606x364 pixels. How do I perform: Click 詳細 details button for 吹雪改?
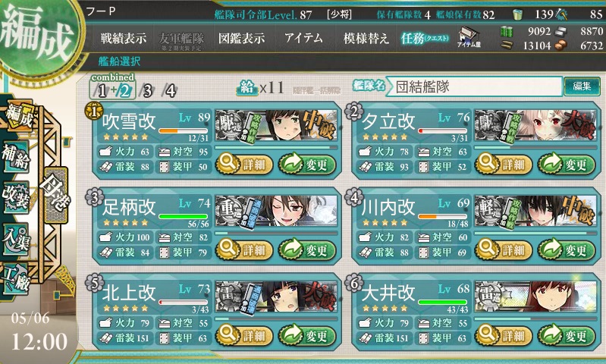(244, 165)
